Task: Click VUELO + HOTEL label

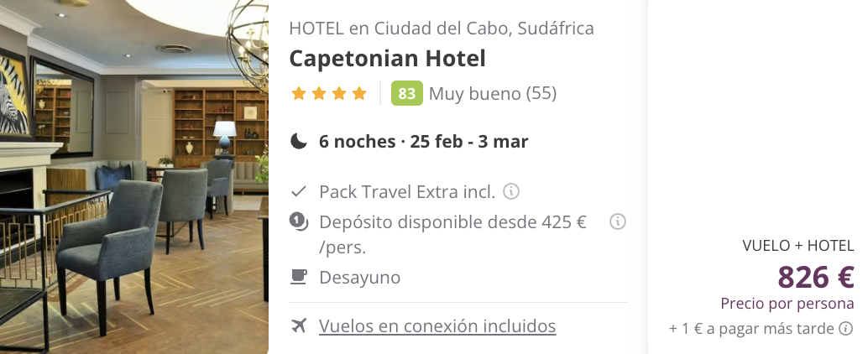Action: tap(798, 246)
